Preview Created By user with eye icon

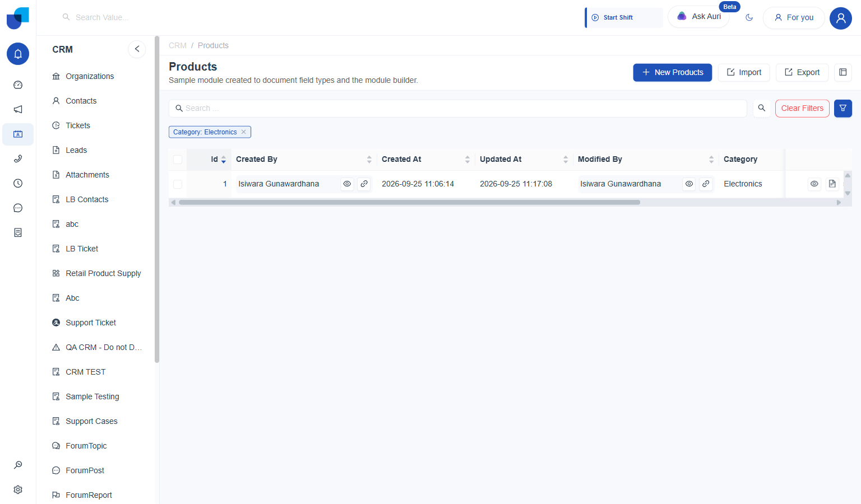(x=348, y=184)
